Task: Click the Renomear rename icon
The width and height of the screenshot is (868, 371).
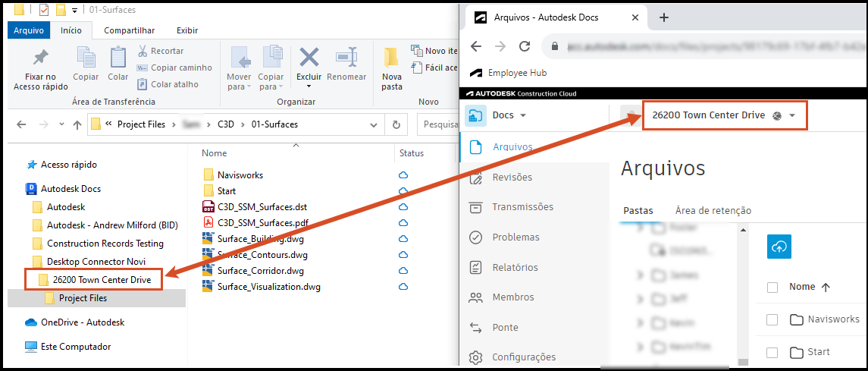Action: (x=346, y=58)
